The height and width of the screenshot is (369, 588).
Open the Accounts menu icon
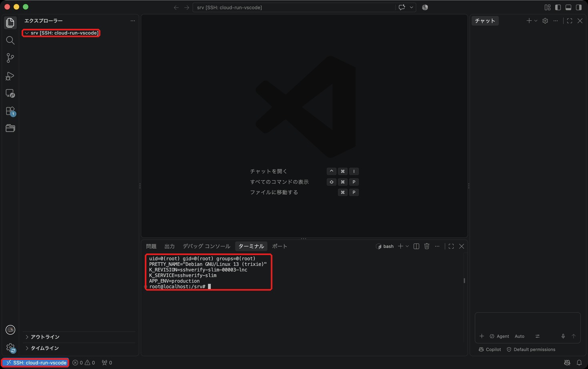(10, 330)
